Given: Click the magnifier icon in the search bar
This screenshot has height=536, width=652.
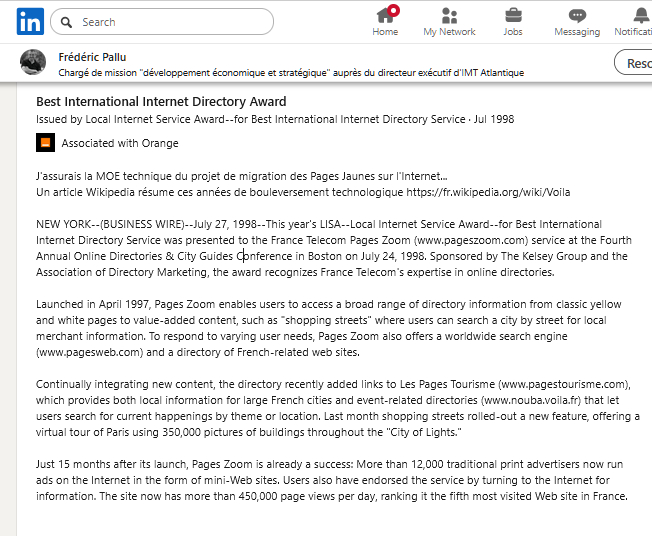Looking at the screenshot, I should point(66,22).
